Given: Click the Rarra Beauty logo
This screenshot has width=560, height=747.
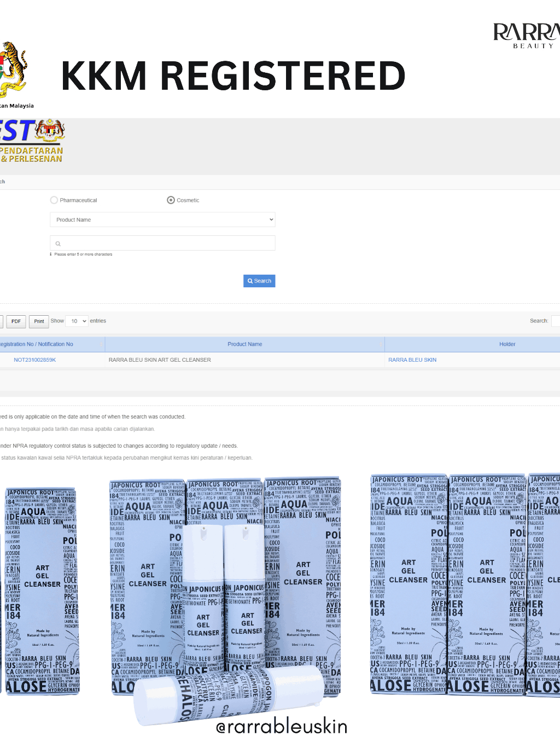Looking at the screenshot, I should pyautogui.click(x=526, y=36).
